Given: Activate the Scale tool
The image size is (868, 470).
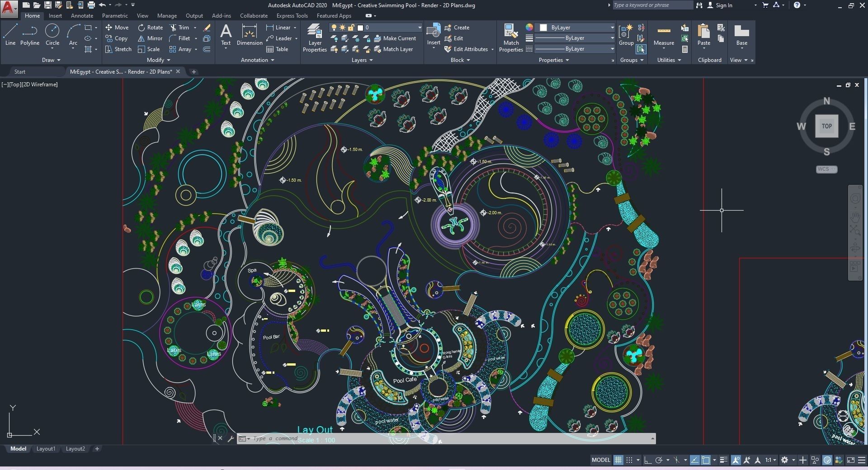Looking at the screenshot, I should pyautogui.click(x=149, y=49).
